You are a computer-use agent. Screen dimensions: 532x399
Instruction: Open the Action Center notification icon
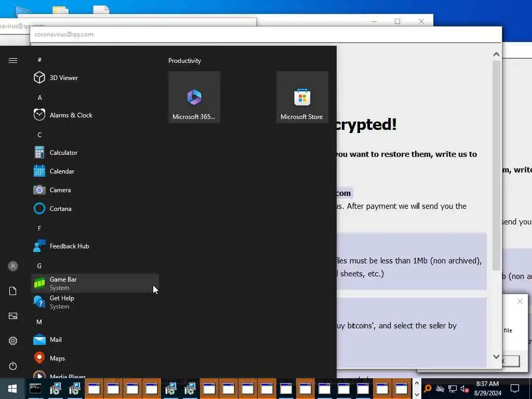point(515,389)
